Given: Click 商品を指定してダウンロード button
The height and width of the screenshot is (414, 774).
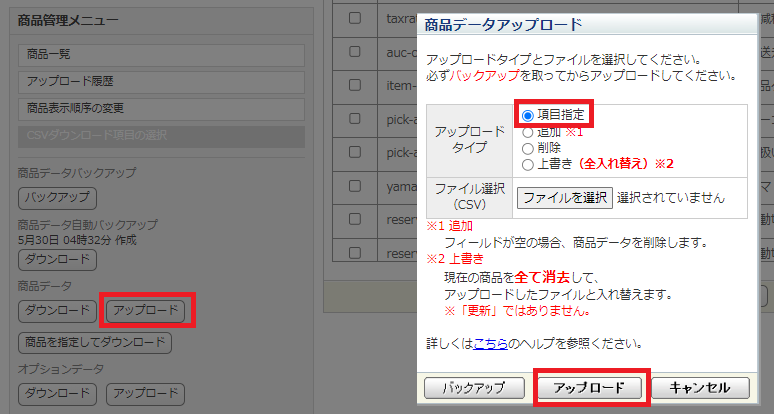Looking at the screenshot, I should click(95, 343).
